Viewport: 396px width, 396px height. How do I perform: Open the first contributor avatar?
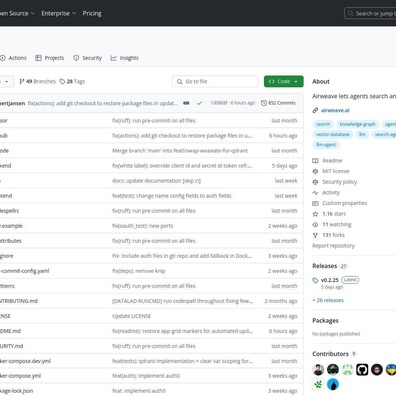318,370
